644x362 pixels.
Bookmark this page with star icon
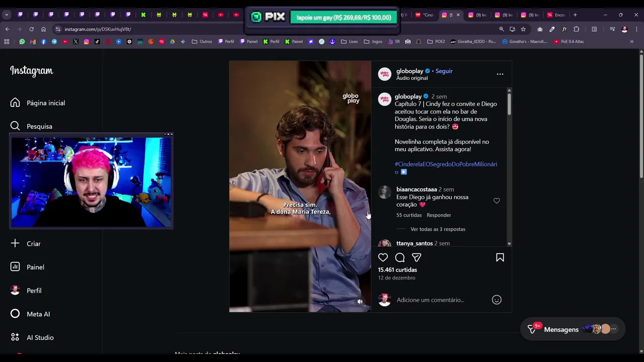pos(523,29)
